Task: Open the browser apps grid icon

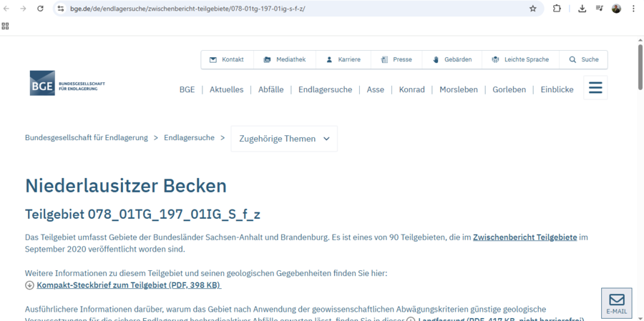Action: click(6, 26)
